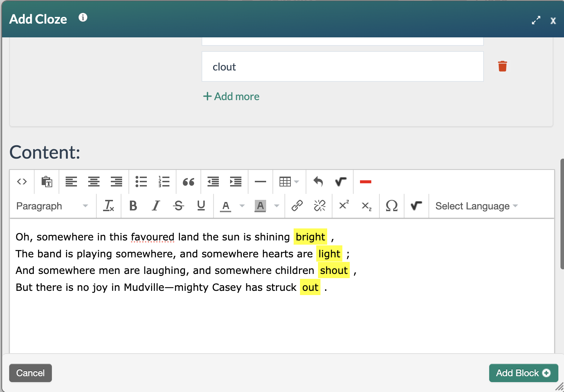Apply the background highlight color
This screenshot has height=392, width=564.
coord(260,206)
